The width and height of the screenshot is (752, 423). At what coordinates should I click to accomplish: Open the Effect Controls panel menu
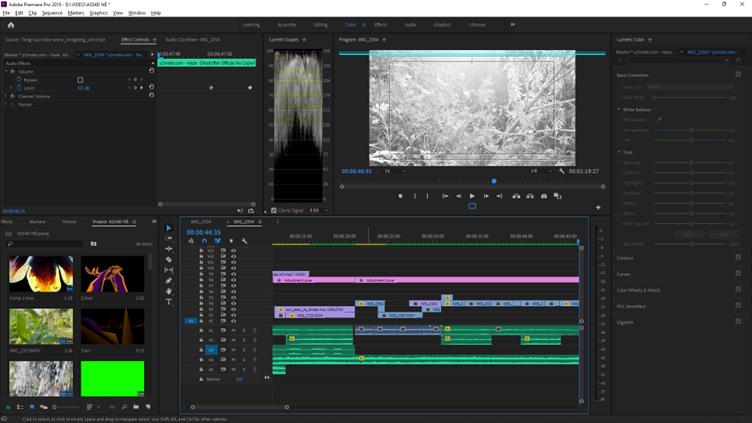pos(154,40)
